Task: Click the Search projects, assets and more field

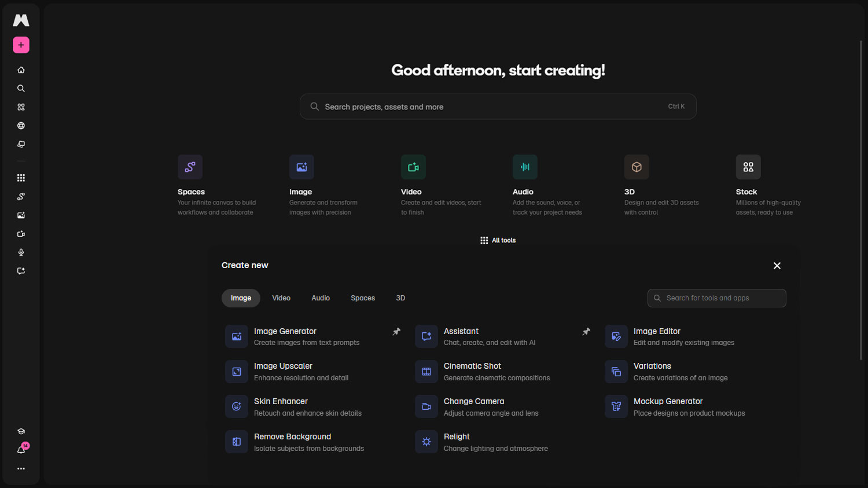Action: pos(498,107)
